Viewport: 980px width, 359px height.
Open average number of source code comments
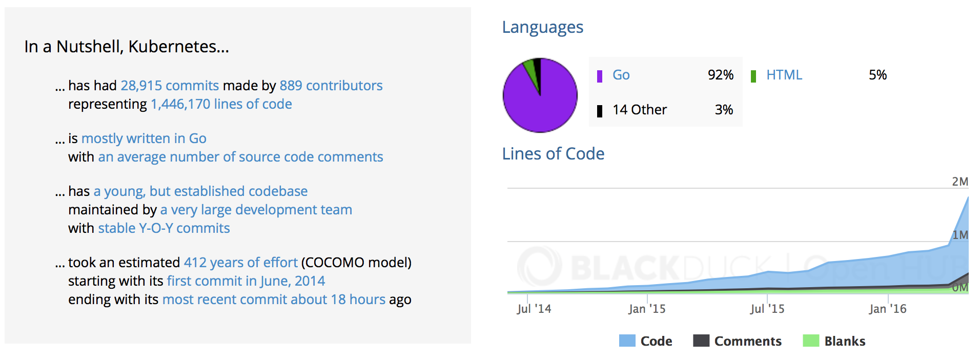[240, 157]
